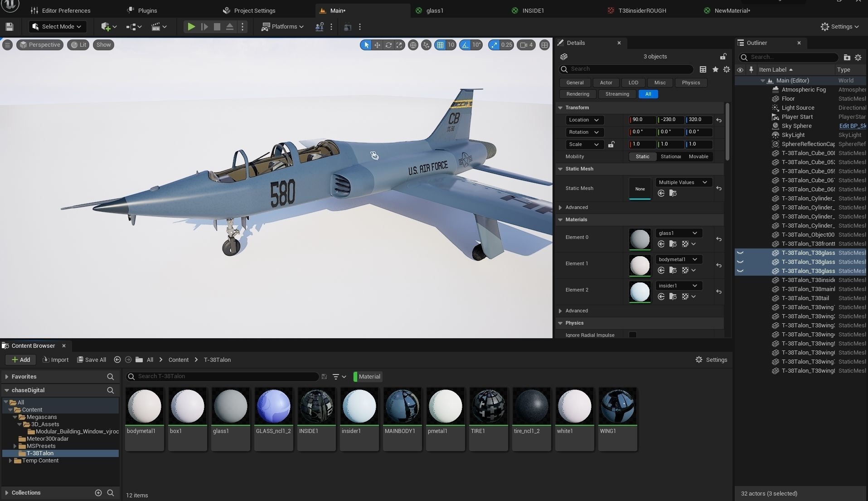Open the Show viewport menu
The height and width of the screenshot is (501, 868).
tap(103, 45)
